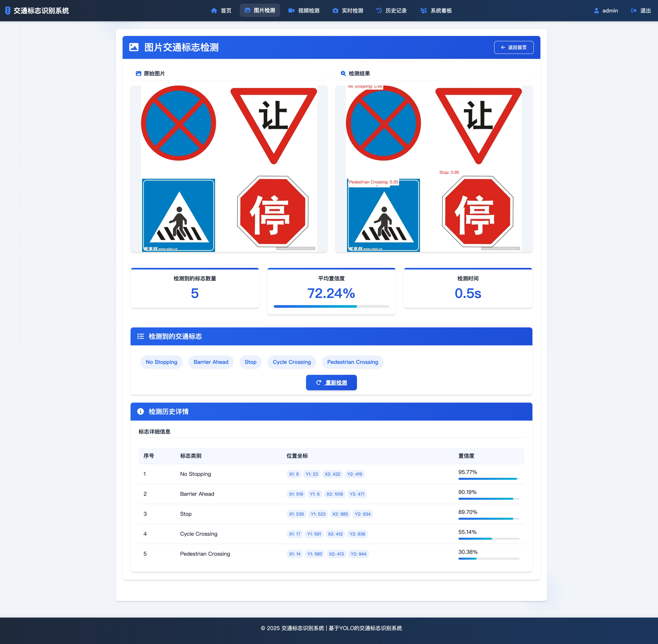The height and width of the screenshot is (644, 658).
Task: Click the video camera icon for 视频检测
Action: click(291, 11)
